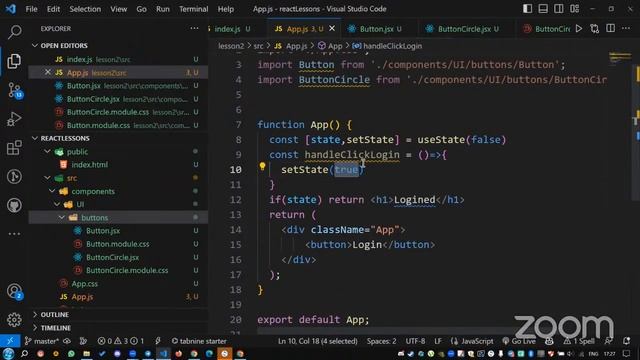Click Go Live in status bar

pyautogui.click(x=519, y=341)
